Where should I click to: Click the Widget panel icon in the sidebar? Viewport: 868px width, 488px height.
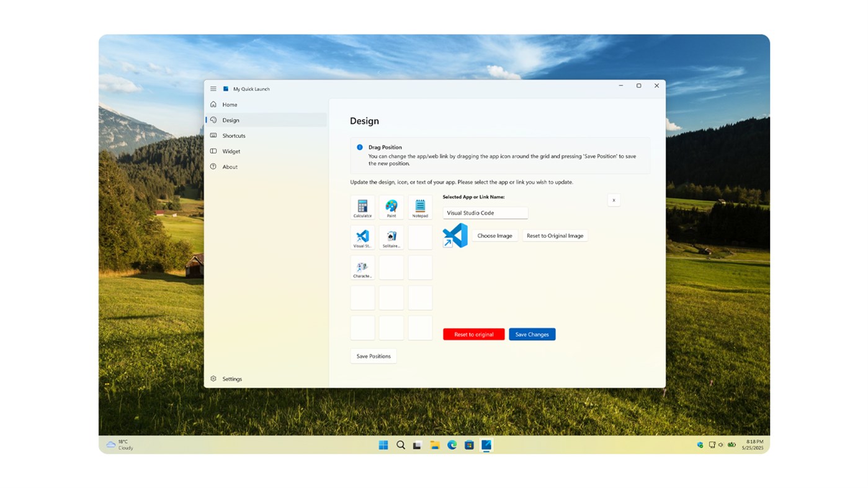point(213,151)
